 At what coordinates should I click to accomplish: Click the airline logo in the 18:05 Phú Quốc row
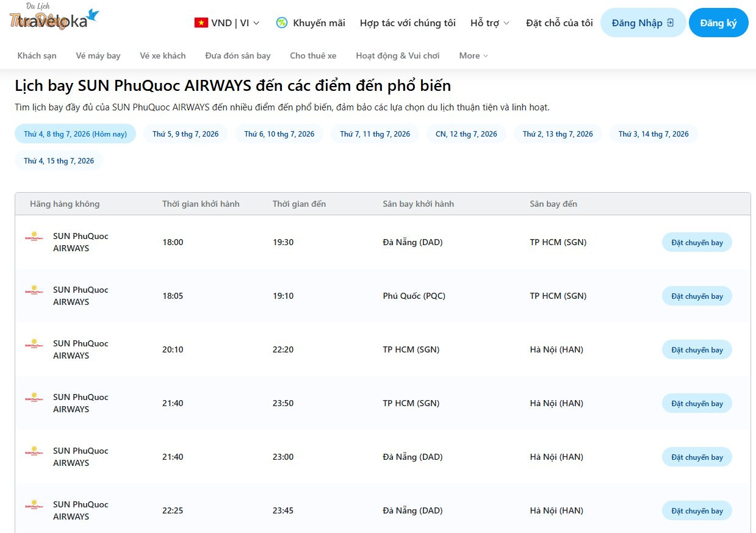(x=34, y=290)
